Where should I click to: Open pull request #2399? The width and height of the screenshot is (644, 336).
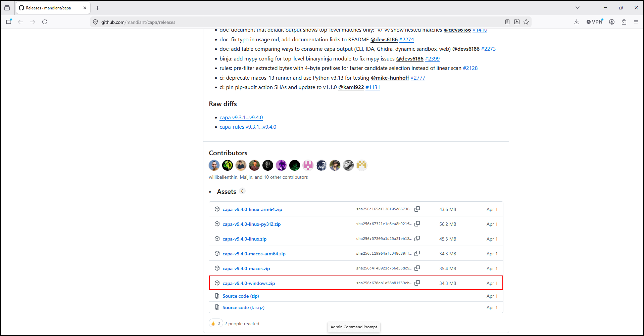tap(432, 59)
